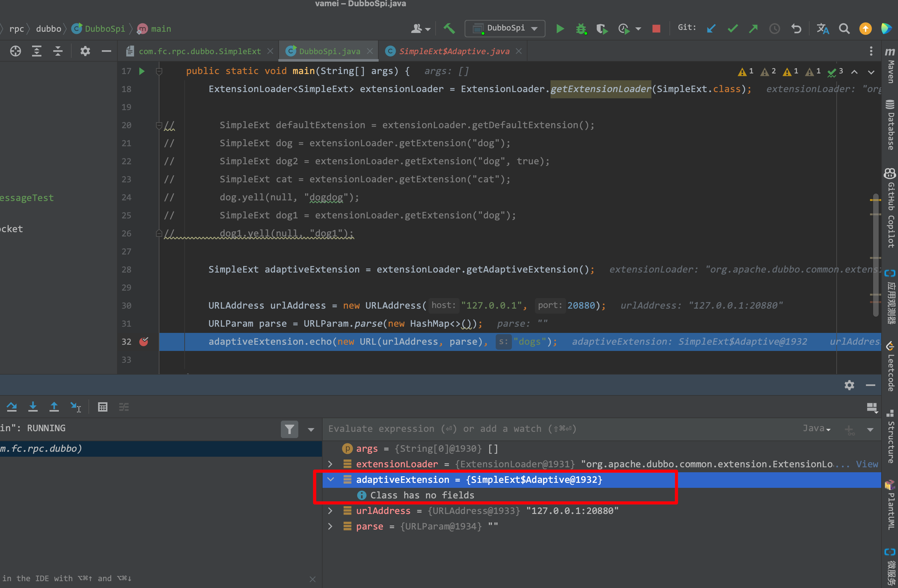Click Step Over debugger icon
The image size is (898, 588).
(12, 407)
